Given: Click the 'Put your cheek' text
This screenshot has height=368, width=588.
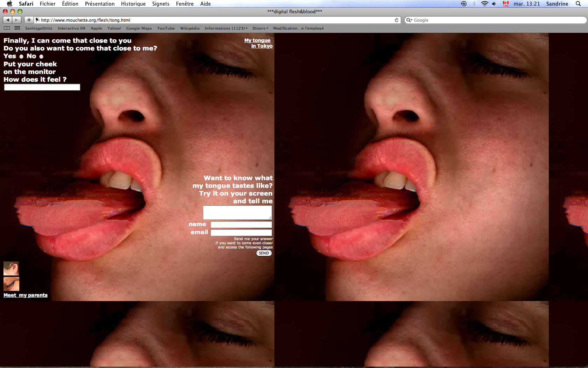Looking at the screenshot, I should [30, 64].
